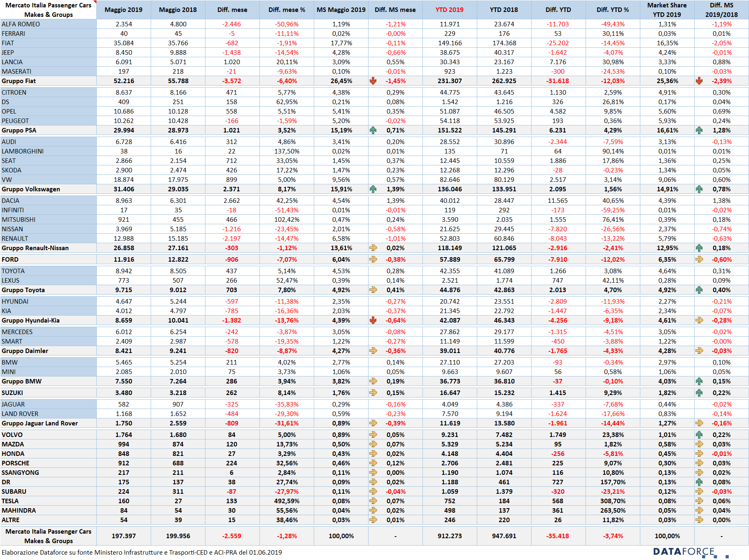The width and height of the screenshot is (749, 560).
Task: Click yellow arrow in SUBARU row YTD share column
Action: [699, 492]
